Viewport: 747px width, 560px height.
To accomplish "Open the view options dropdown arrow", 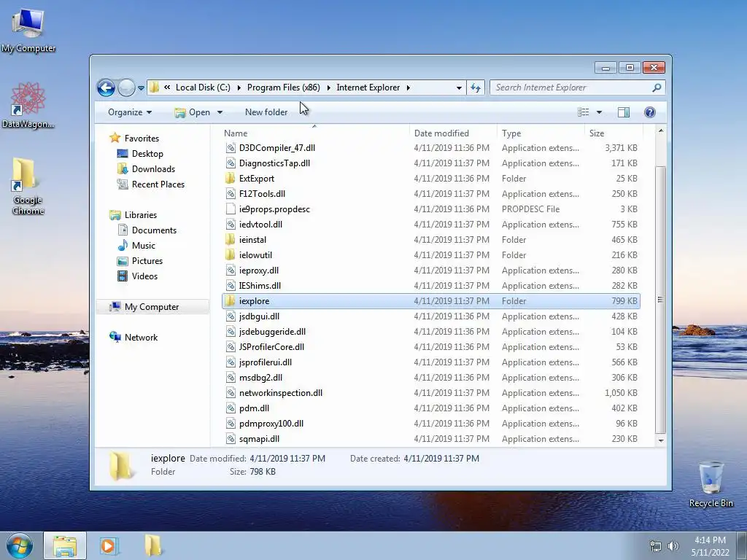I will [600, 112].
